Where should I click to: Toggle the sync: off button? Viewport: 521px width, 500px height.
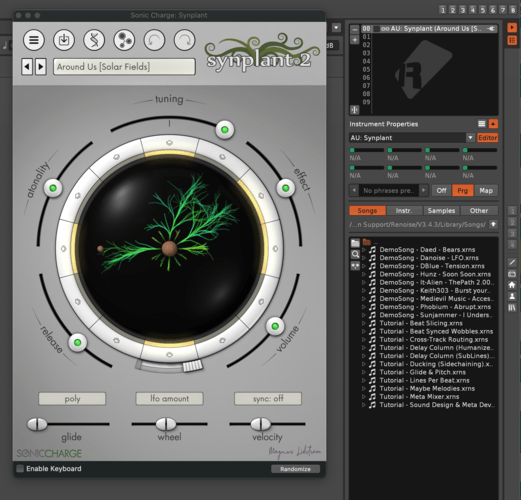click(x=268, y=399)
